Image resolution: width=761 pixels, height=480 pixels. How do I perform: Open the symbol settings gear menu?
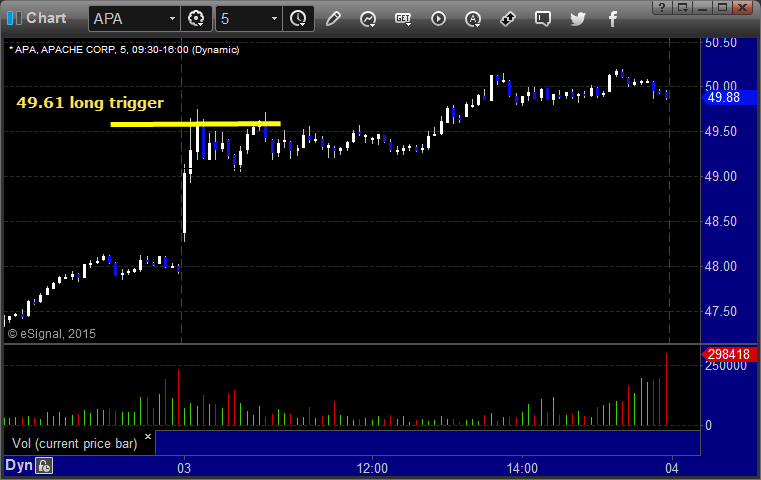click(196, 19)
